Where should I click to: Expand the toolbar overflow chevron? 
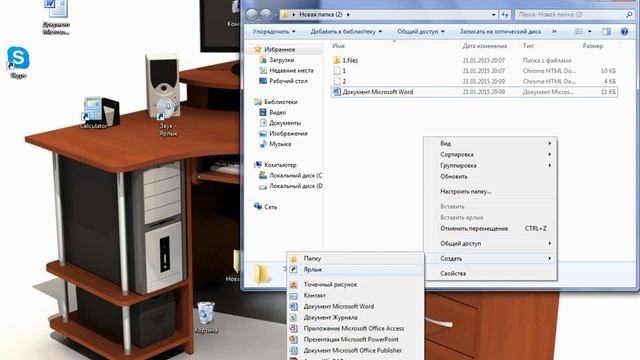(554, 31)
